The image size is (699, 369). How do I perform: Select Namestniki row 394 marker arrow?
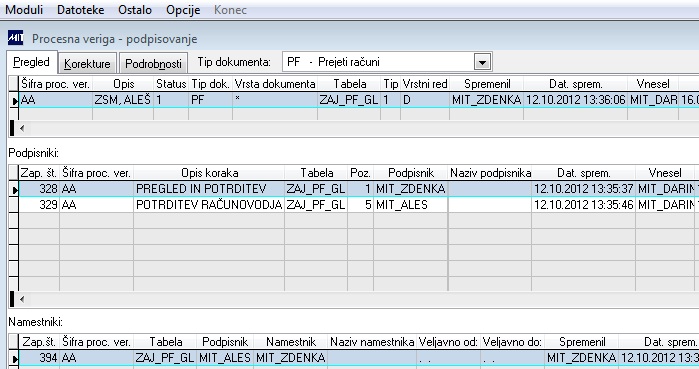click(14, 358)
